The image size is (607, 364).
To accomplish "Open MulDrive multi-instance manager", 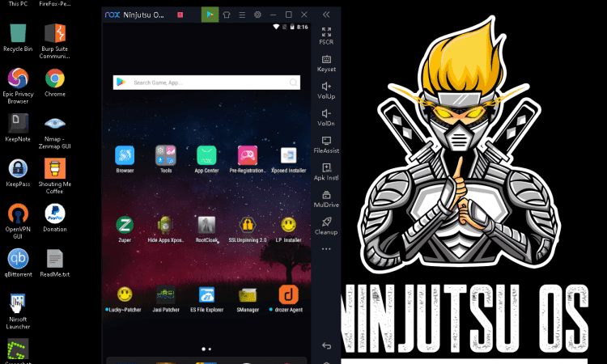I will pos(326,199).
